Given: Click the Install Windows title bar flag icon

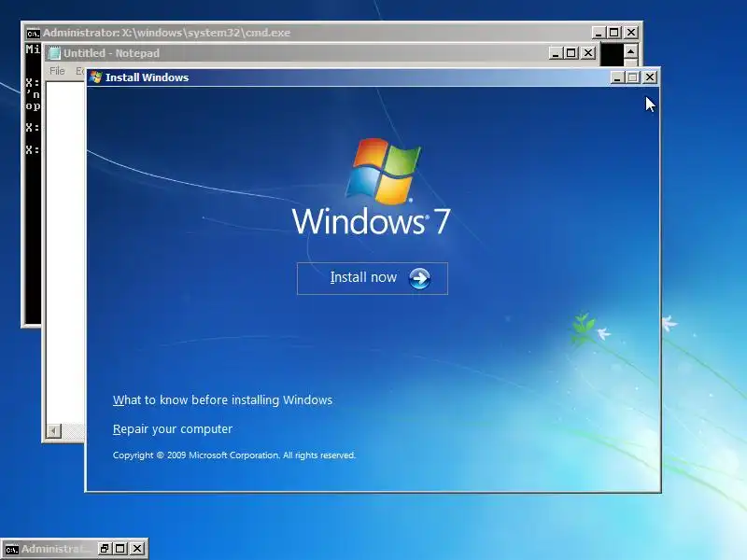Looking at the screenshot, I should click(96, 77).
